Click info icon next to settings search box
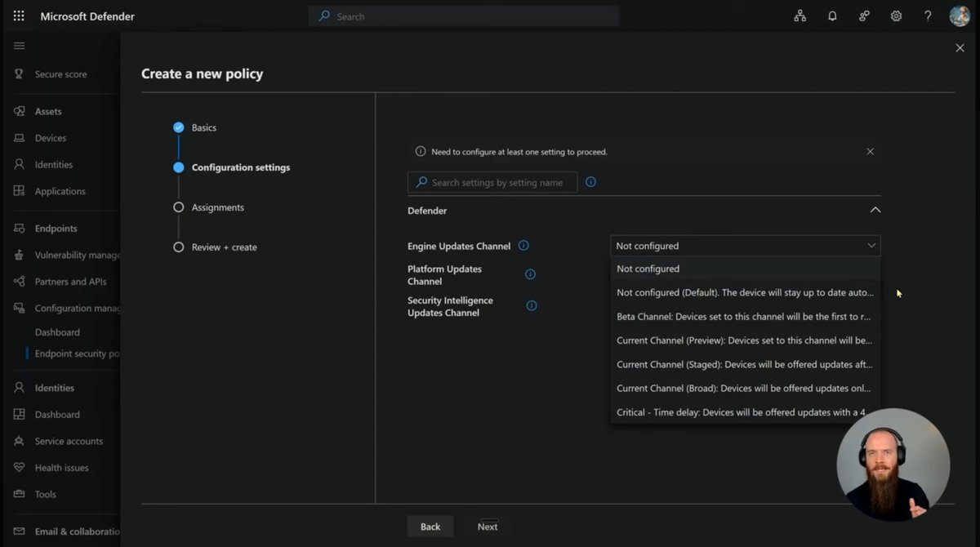Image resolution: width=980 pixels, height=547 pixels. pos(590,182)
